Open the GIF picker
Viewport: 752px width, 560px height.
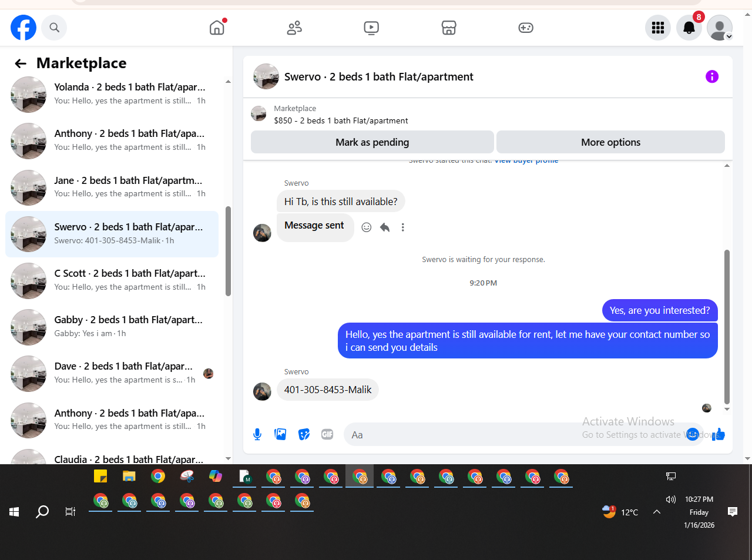(x=327, y=434)
